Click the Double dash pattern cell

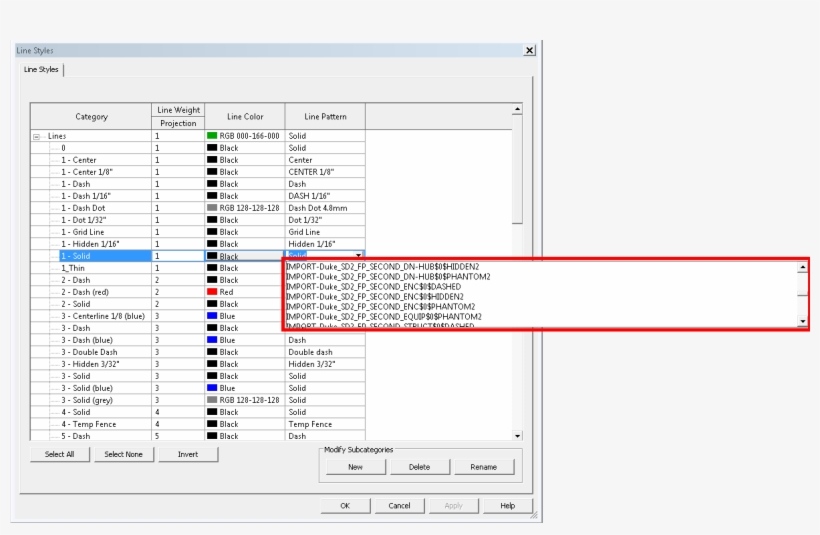click(325, 352)
